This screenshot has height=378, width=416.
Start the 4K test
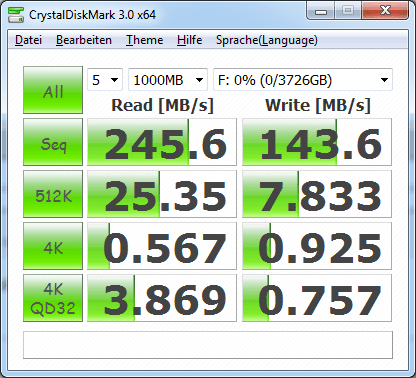coord(53,246)
